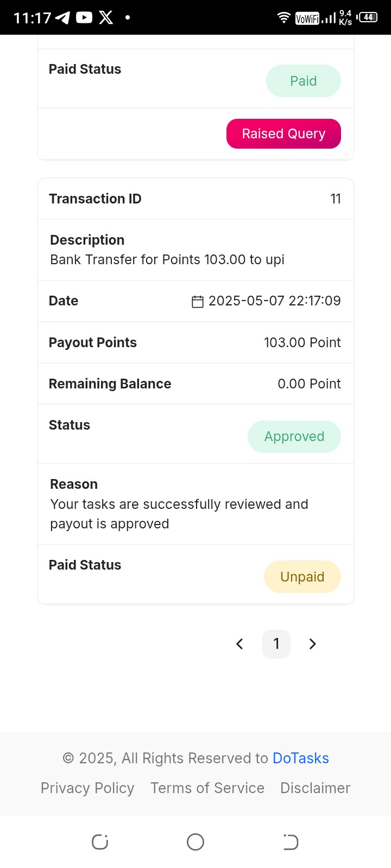Select page 1 in pagination
This screenshot has height=868, width=391.
[x=276, y=644]
